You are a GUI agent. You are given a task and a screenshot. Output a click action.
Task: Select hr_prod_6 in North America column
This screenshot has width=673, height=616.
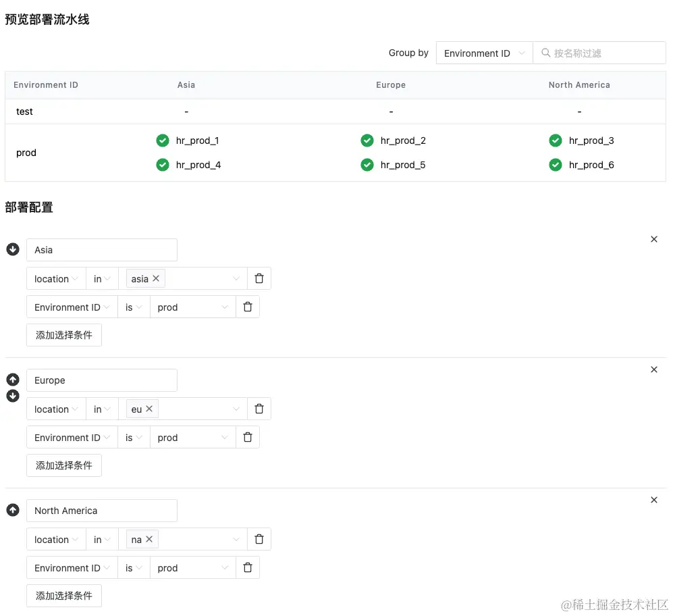591,165
